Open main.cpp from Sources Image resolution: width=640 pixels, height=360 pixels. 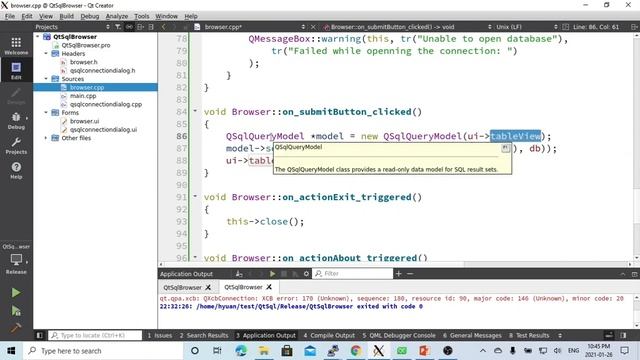83,96
